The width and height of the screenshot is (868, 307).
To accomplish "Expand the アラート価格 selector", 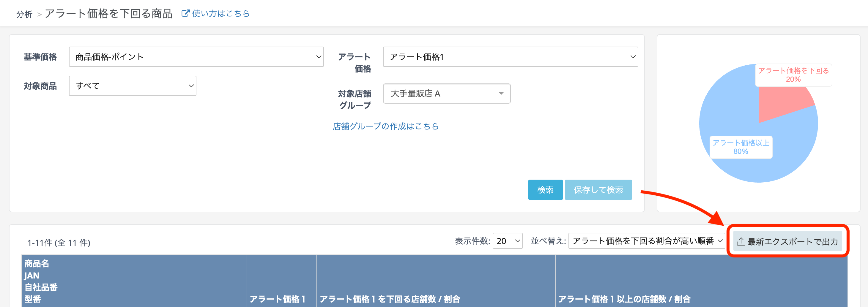I will pos(510,57).
